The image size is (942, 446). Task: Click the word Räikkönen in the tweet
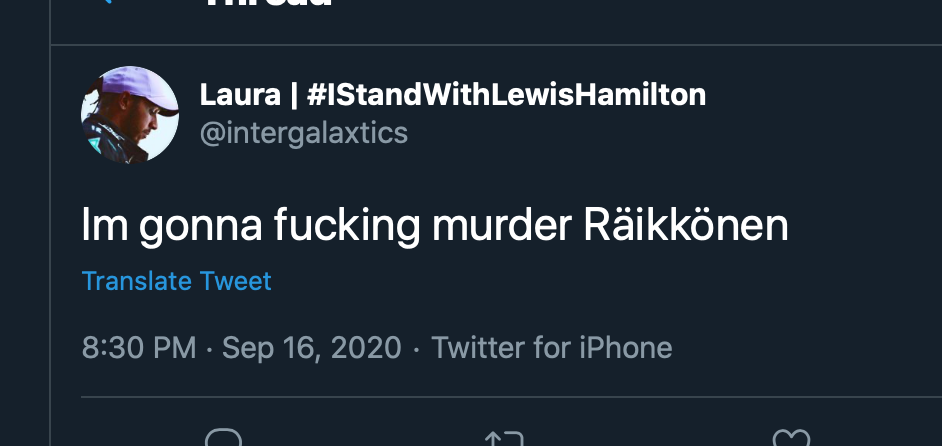pos(685,225)
